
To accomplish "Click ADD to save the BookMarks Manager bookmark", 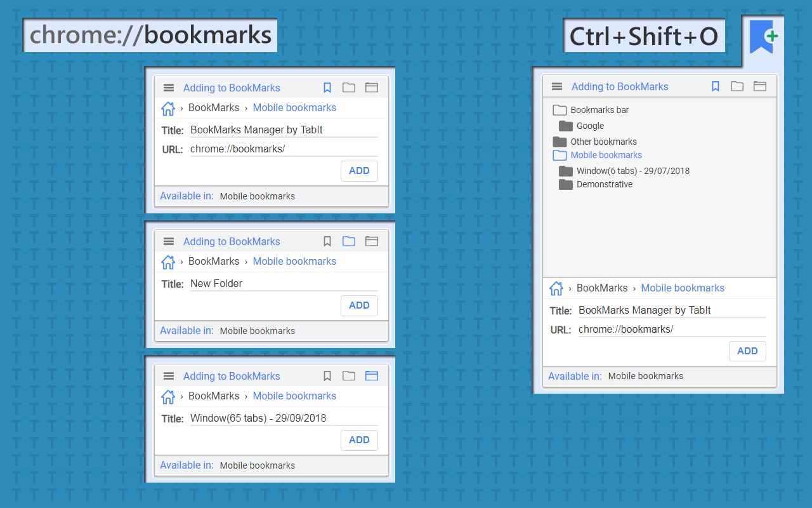I will point(359,171).
